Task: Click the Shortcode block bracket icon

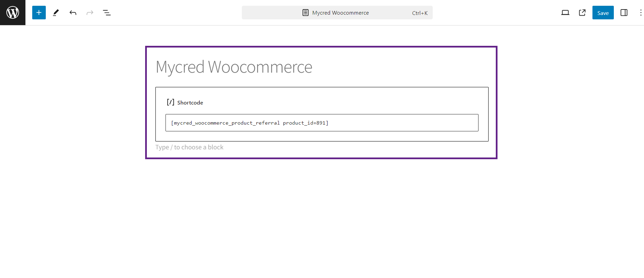Action: click(x=170, y=102)
